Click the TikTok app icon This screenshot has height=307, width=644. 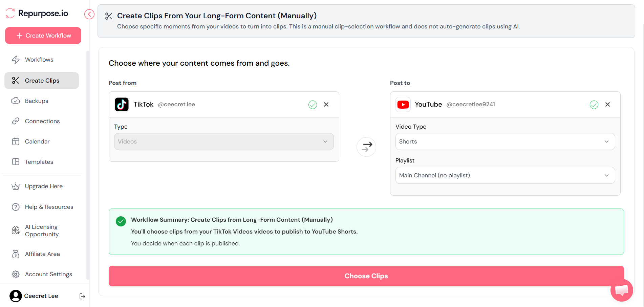[x=122, y=104]
